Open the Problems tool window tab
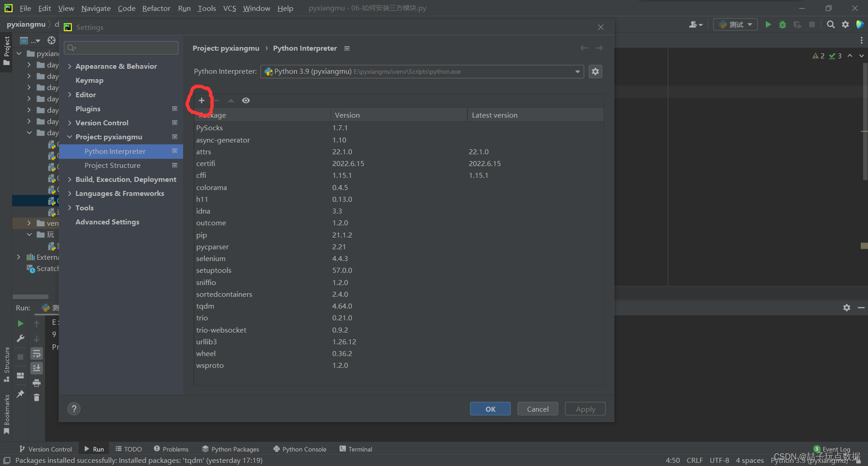868x466 pixels. [171, 449]
